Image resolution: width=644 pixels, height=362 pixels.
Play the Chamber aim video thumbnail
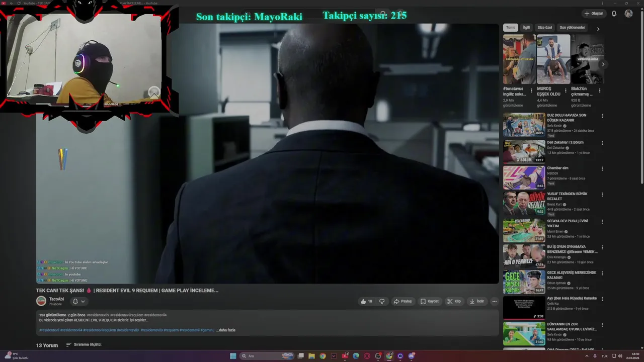(x=524, y=177)
